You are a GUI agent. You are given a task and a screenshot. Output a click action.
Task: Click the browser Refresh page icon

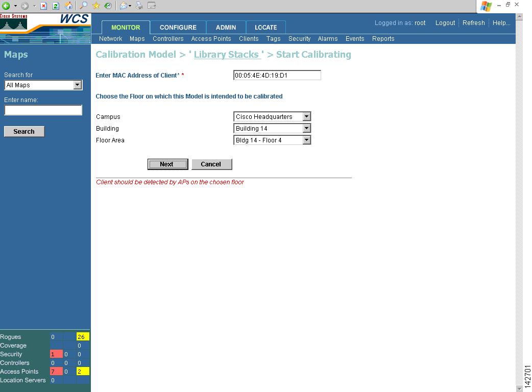[x=56, y=6]
